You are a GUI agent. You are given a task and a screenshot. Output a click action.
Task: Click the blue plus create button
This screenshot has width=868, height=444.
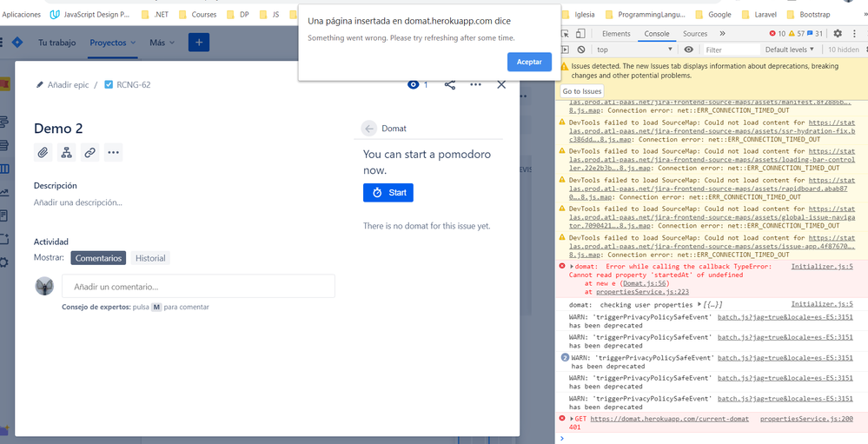coord(199,42)
